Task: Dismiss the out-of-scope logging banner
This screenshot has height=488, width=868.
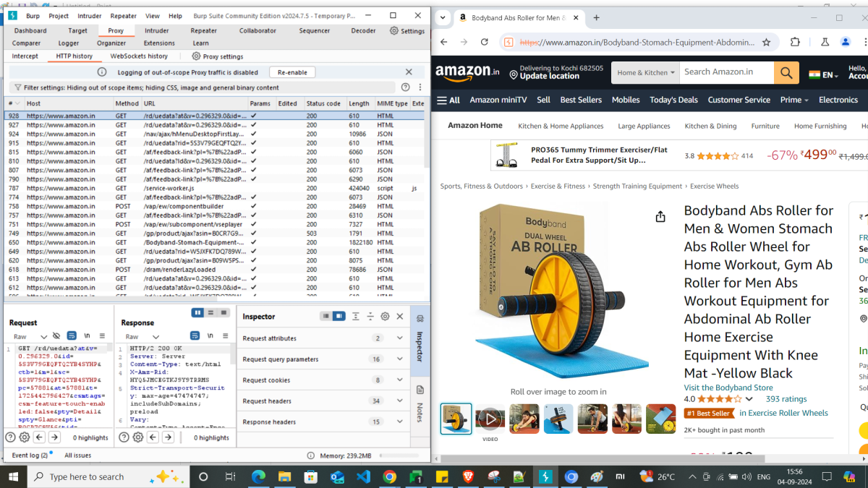Action: [409, 72]
